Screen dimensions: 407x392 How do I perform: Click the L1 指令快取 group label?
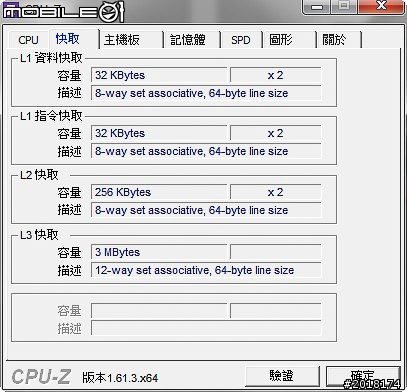[x=51, y=116]
